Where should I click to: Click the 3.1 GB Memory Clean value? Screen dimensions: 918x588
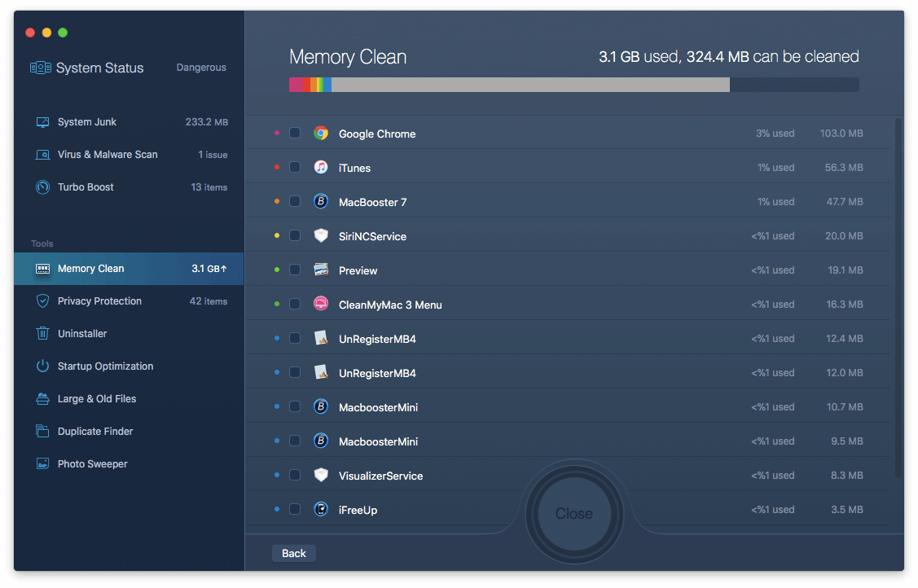(x=209, y=269)
